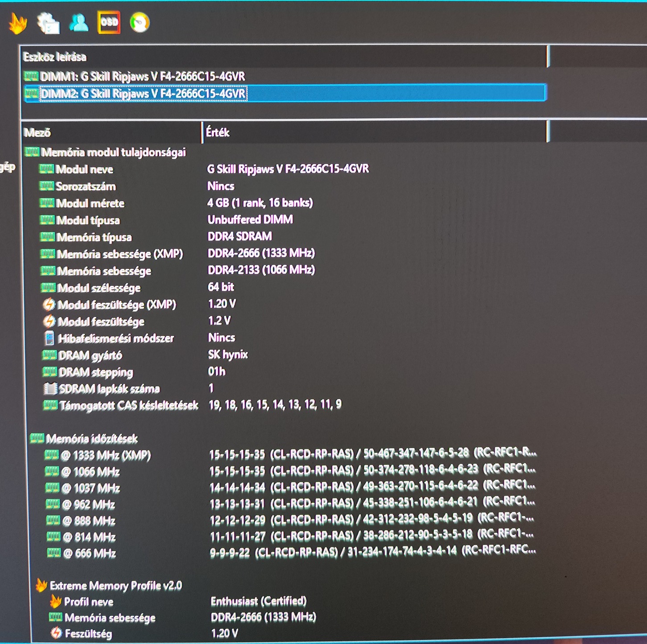Click the blue user icon in toolbar

point(79,23)
